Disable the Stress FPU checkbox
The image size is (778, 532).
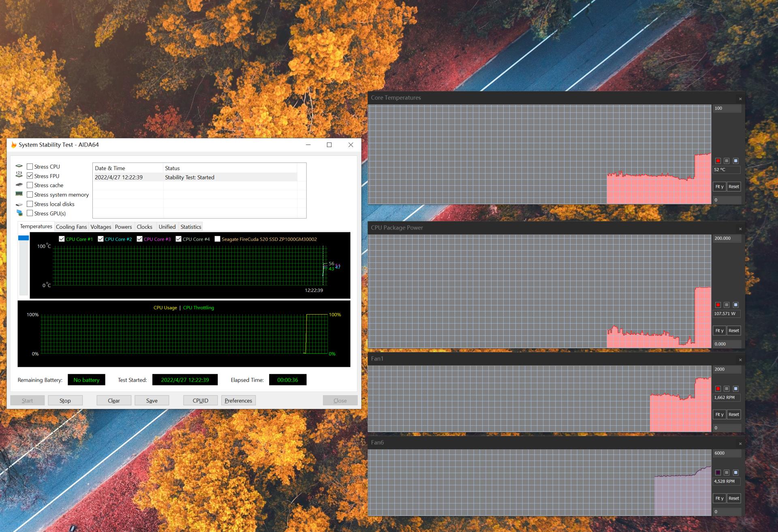[x=30, y=176]
